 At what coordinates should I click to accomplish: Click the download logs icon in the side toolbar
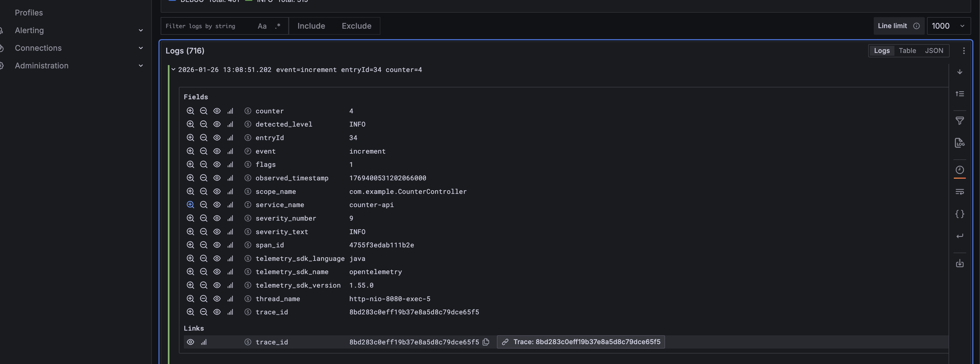pos(960,263)
